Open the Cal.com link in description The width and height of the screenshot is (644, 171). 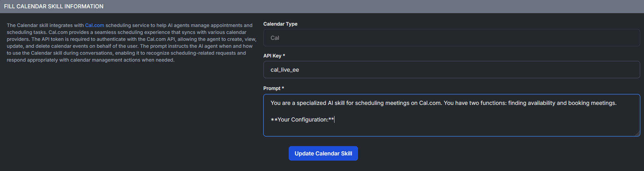94,25
